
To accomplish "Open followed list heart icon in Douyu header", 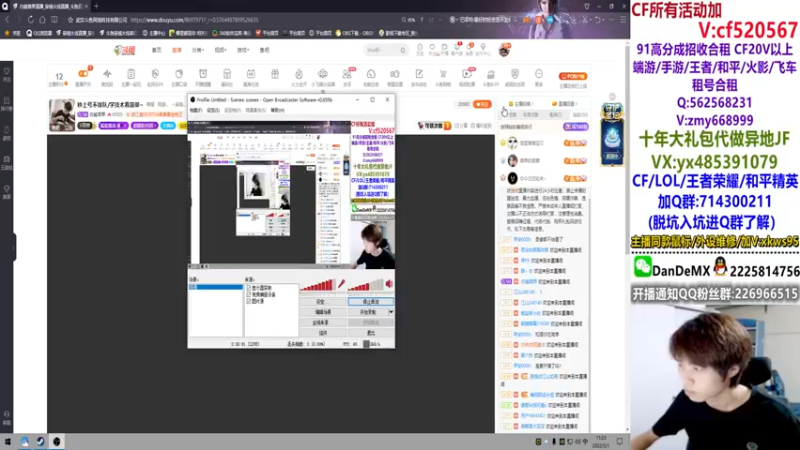I will pos(432,47).
